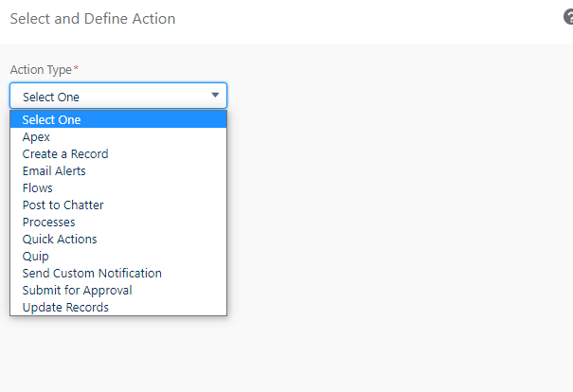Pick Flows from the dropdown list
This screenshot has height=392, width=573.
tap(118, 187)
